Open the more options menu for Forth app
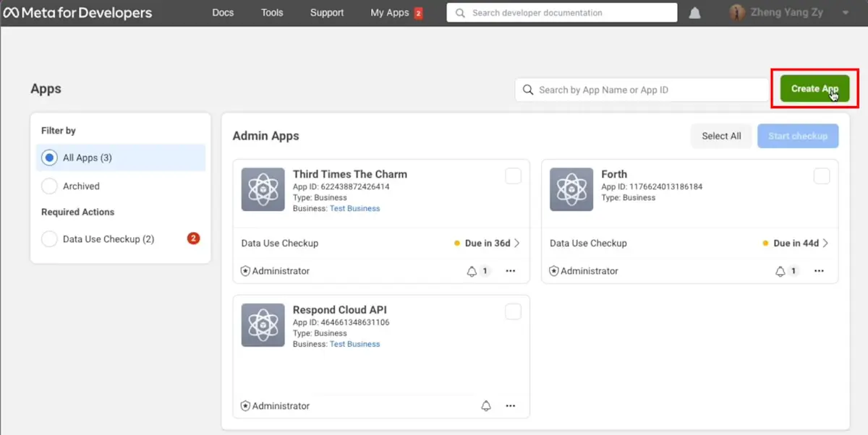Image resolution: width=868 pixels, height=435 pixels. (819, 270)
